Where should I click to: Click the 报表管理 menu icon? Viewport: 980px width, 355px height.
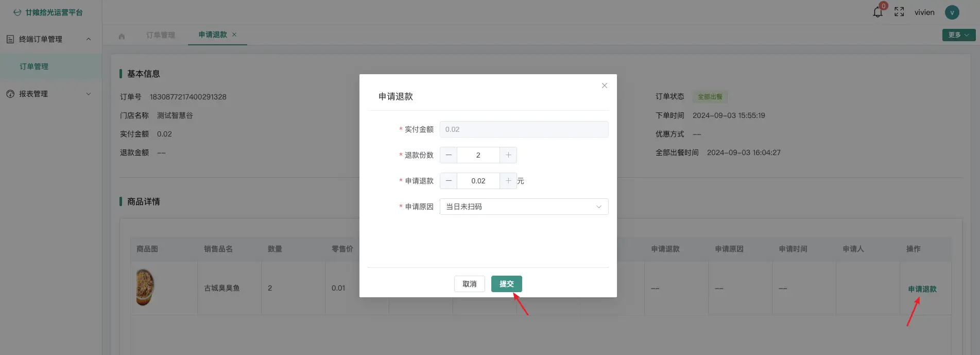tap(10, 94)
